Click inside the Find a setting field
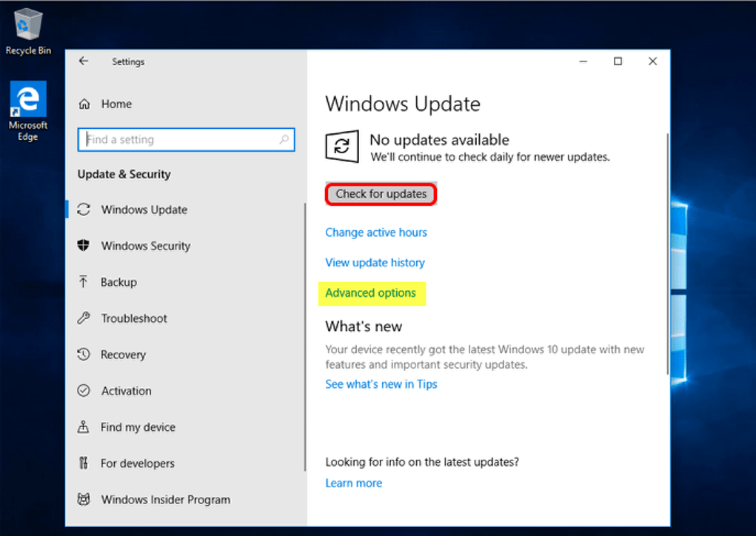The height and width of the screenshot is (536, 756). coord(178,139)
